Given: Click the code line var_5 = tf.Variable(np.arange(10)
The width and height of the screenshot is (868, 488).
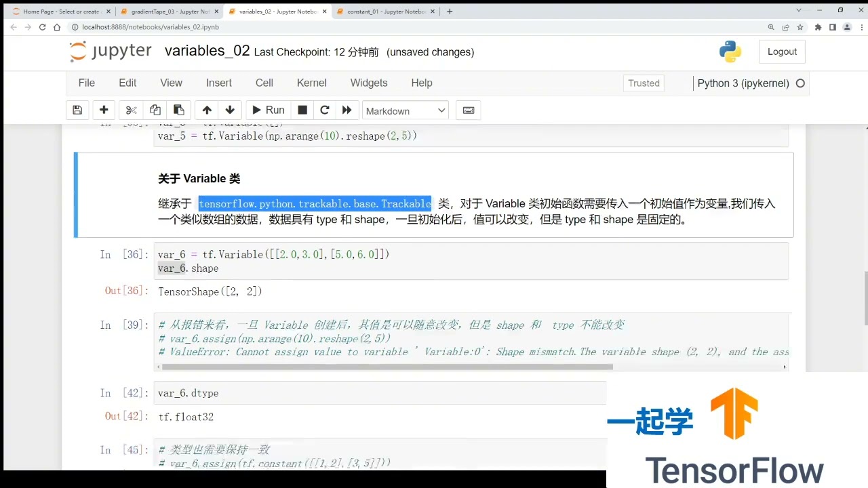Looking at the screenshot, I should [x=288, y=136].
